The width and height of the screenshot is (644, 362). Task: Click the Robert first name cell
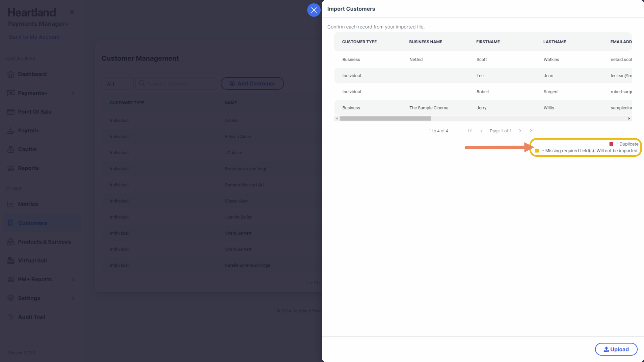483,92
